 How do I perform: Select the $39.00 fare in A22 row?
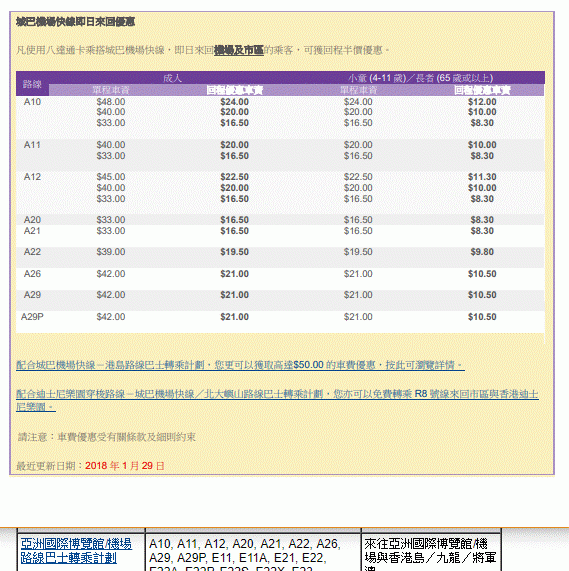(x=111, y=252)
